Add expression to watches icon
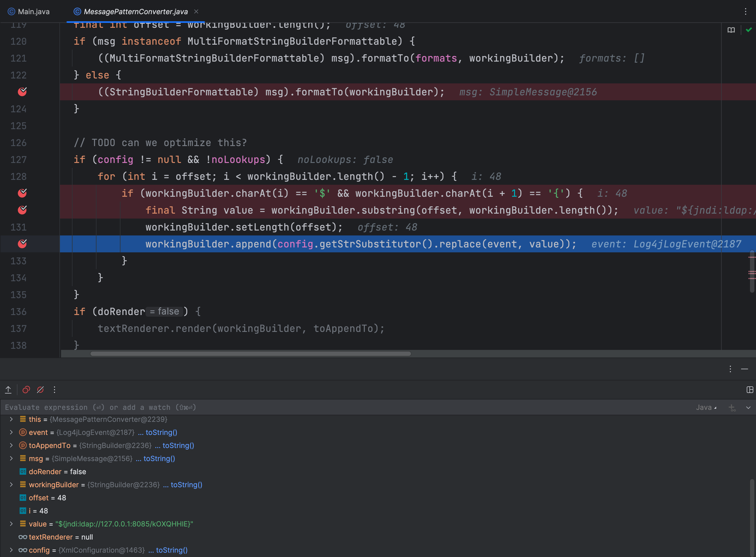 coord(732,408)
